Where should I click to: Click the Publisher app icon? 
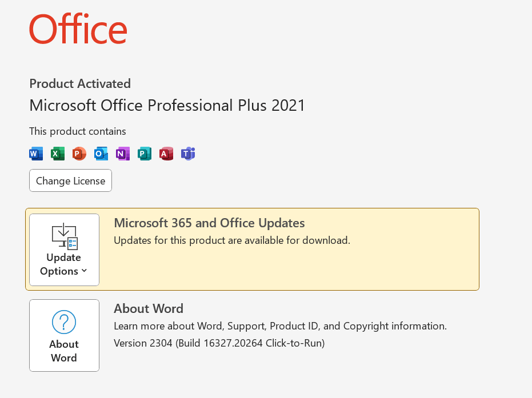[145, 154]
